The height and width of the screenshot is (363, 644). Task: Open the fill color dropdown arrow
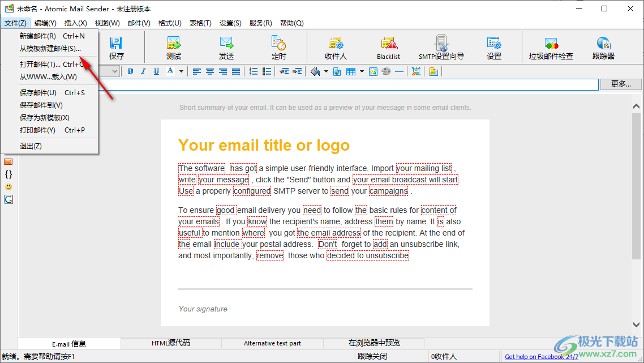tap(326, 71)
